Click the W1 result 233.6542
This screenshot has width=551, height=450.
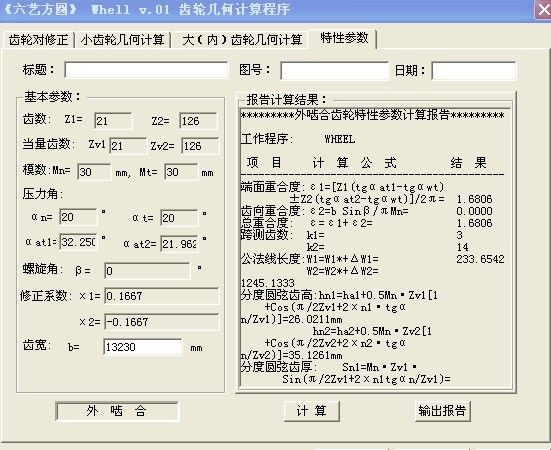coord(480,259)
